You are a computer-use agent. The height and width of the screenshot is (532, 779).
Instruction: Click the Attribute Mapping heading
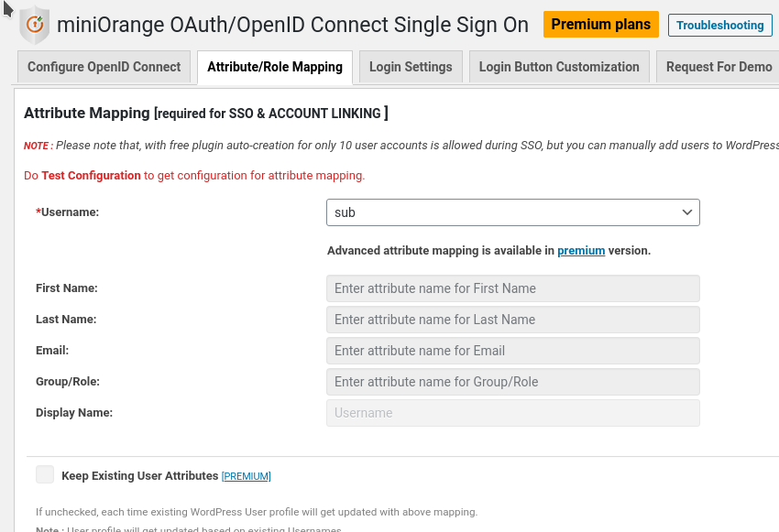(86, 114)
